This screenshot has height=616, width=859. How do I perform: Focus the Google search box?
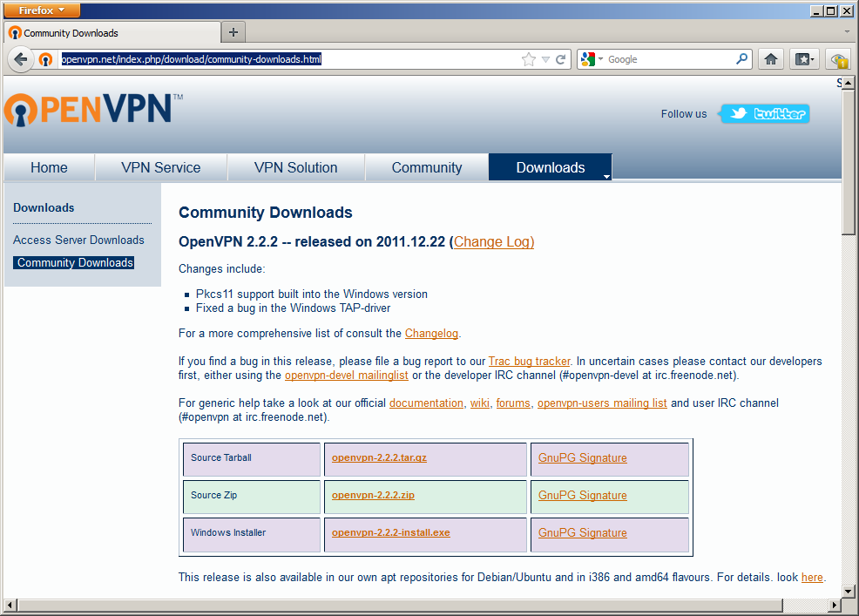669,59
